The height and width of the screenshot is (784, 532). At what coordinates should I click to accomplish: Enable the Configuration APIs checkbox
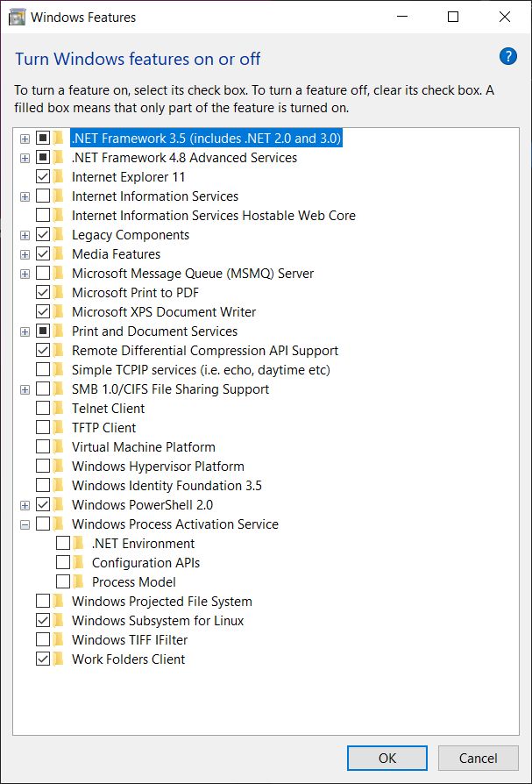(x=63, y=563)
